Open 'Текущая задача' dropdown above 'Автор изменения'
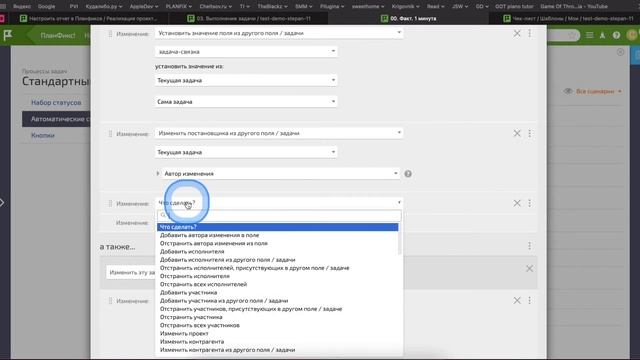The height and width of the screenshot is (360, 640). coord(246,152)
